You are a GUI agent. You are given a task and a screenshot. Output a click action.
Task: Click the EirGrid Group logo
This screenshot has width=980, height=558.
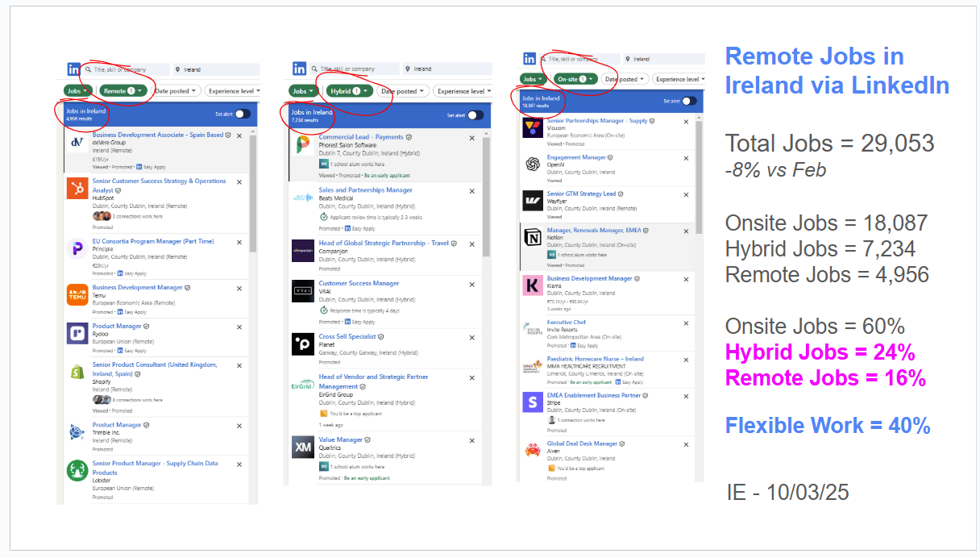pos(303,385)
